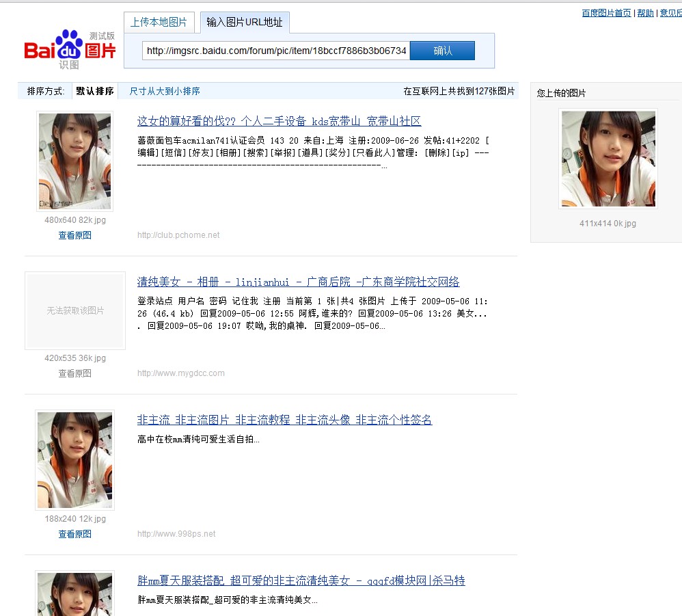This screenshot has height=616, width=682.
Task: Click the 确认 button
Action: 442,51
